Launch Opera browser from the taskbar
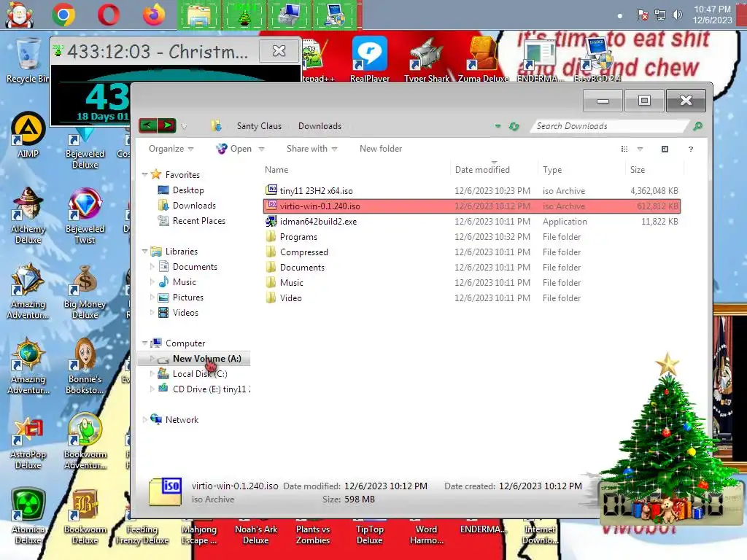 coord(109,15)
